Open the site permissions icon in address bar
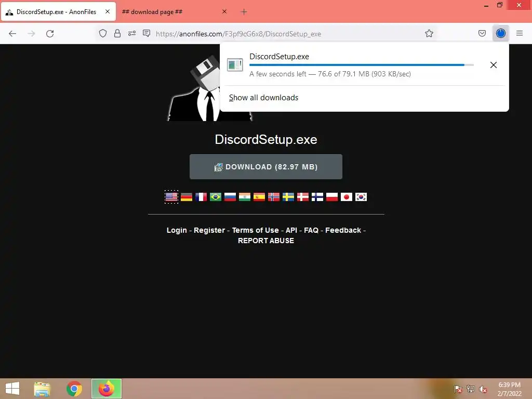This screenshot has width=532, height=399. pyautogui.click(x=132, y=33)
